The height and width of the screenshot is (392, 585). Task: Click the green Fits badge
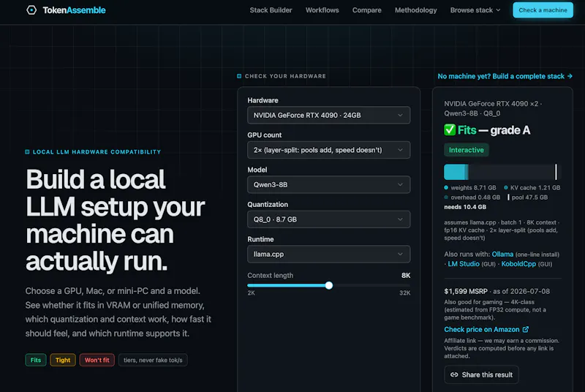point(36,360)
